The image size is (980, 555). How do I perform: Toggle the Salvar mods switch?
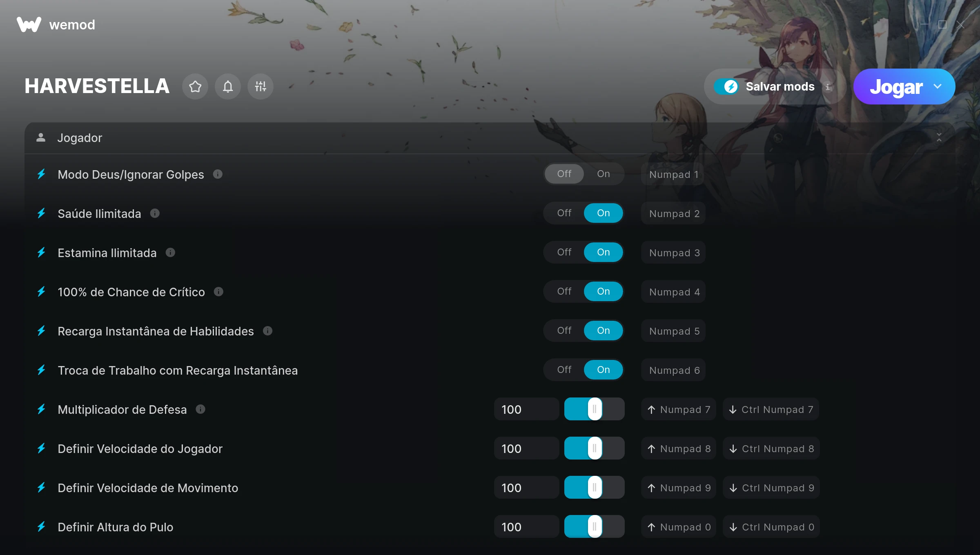(726, 87)
